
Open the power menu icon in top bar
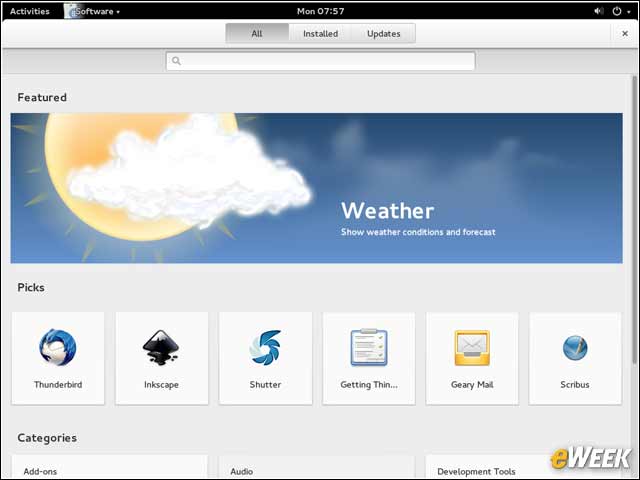tap(617, 11)
